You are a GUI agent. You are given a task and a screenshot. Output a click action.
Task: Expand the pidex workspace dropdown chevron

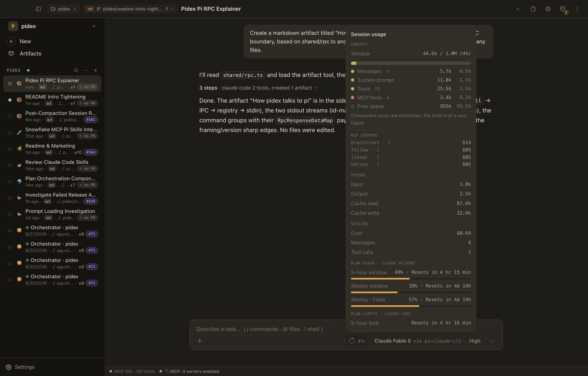[x=94, y=26]
